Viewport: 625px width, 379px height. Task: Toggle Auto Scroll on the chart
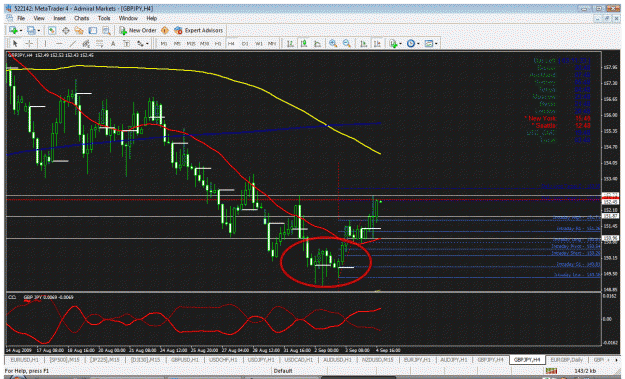364,43
